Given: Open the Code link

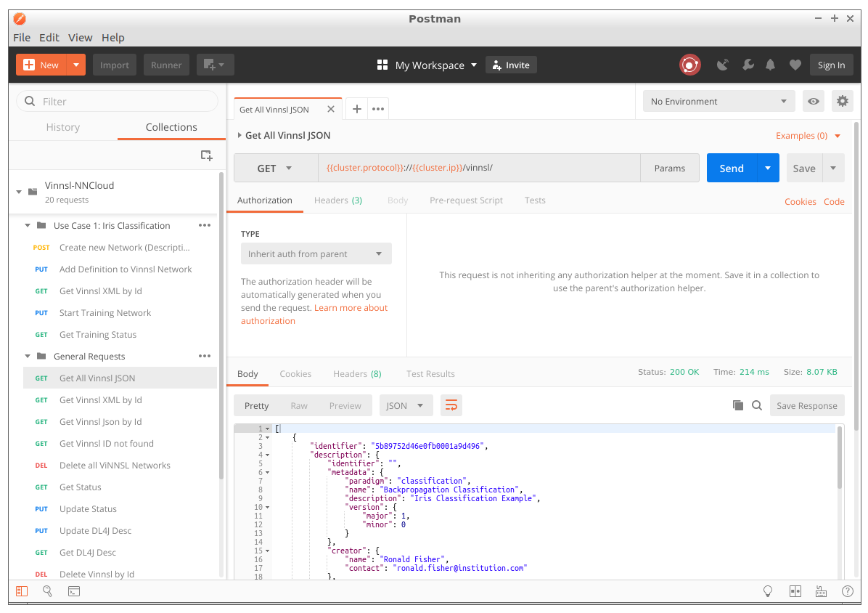Looking at the screenshot, I should (x=834, y=202).
